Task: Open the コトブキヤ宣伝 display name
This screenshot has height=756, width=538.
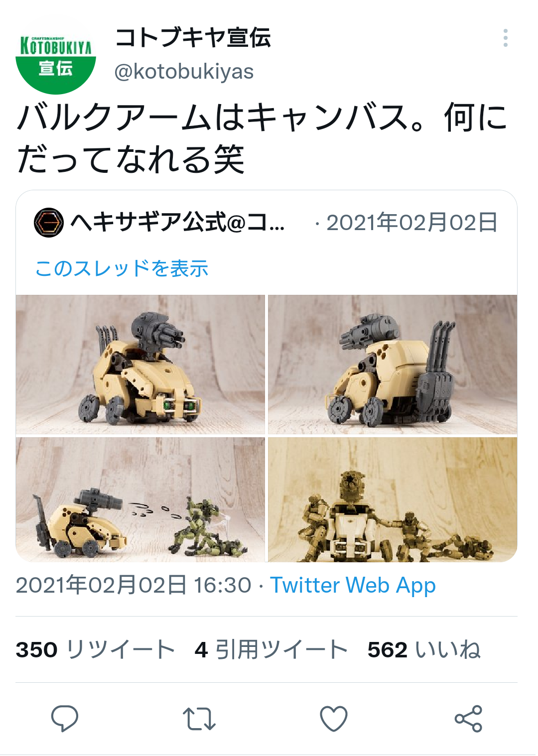Action: point(193,37)
